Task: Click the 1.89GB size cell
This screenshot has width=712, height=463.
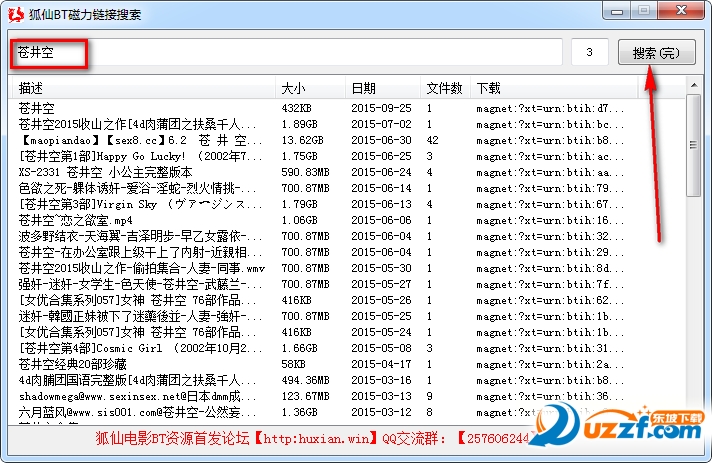Action: pos(299,124)
